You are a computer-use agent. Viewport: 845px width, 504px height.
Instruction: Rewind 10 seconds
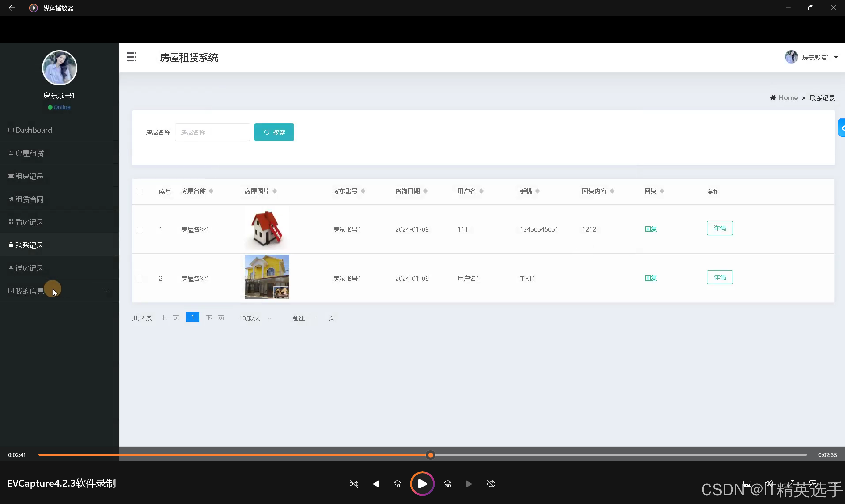[397, 484]
